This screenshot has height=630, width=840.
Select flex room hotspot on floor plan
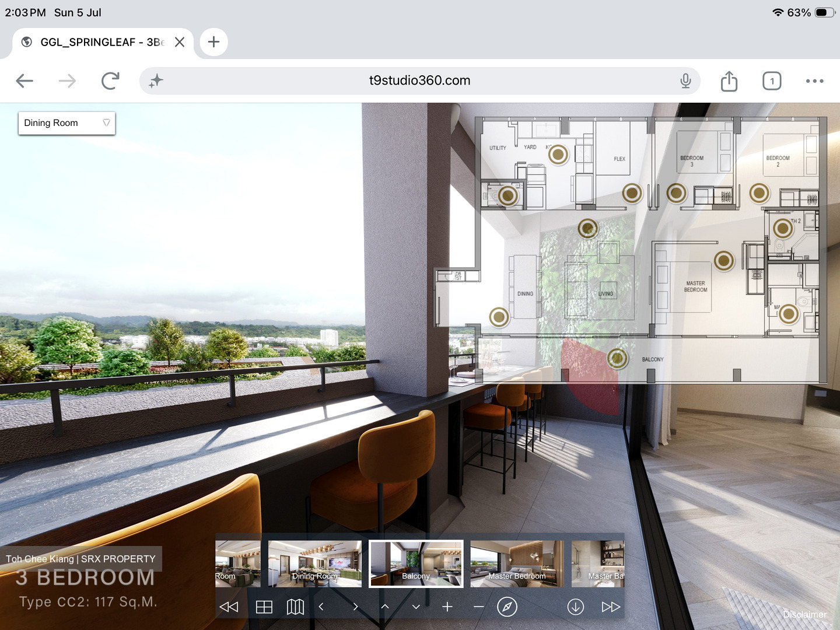pos(632,193)
